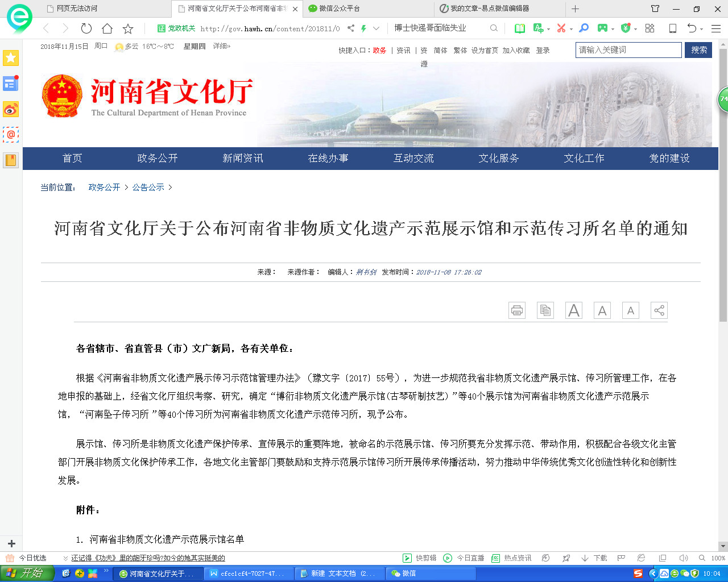This screenshot has width=728, height=582.
Task: Open the Weibo icon in the left sidebar
Action: (x=11, y=109)
